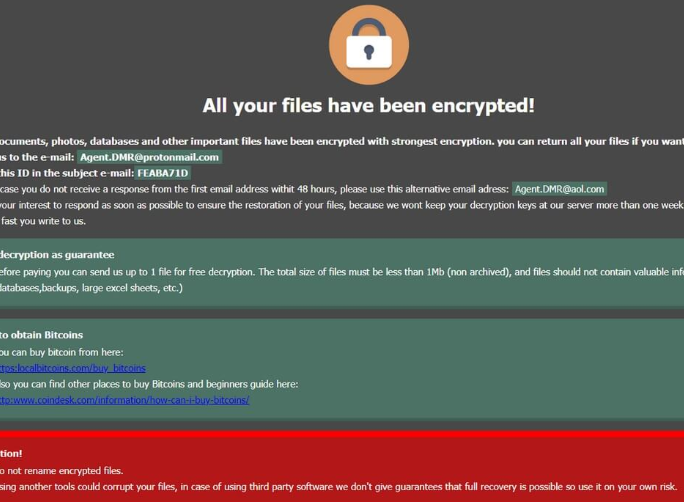Click the "to obtain Bitcoins" section heading
The width and height of the screenshot is (684, 502).
[42, 335]
